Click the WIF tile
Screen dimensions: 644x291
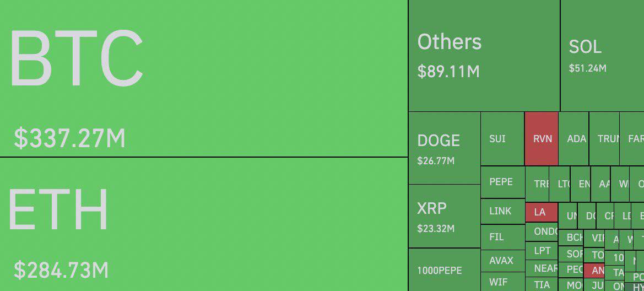(503, 282)
